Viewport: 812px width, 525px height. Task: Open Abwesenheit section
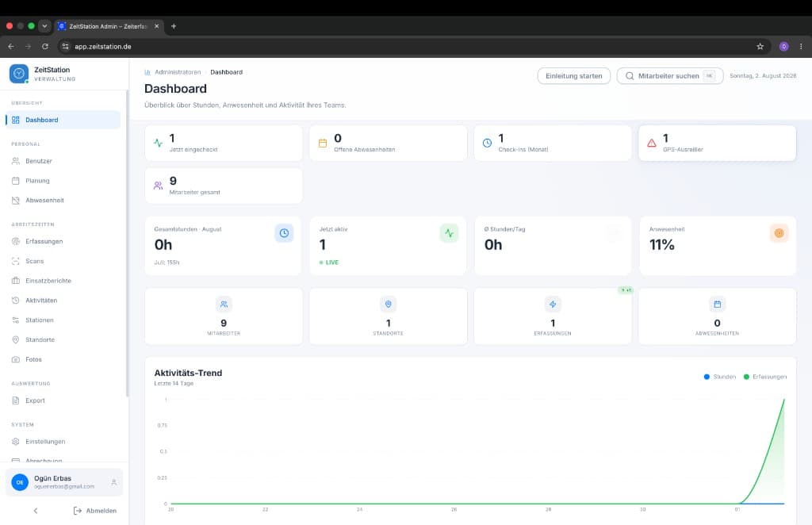pos(63,201)
